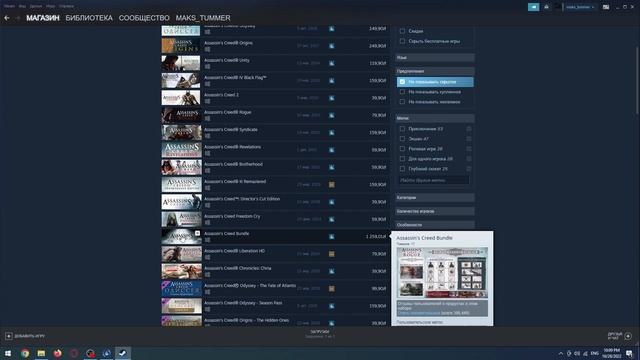This screenshot has height=360, width=640.
Task: Collapse the Предпочтения filter section
Action: click(435, 71)
